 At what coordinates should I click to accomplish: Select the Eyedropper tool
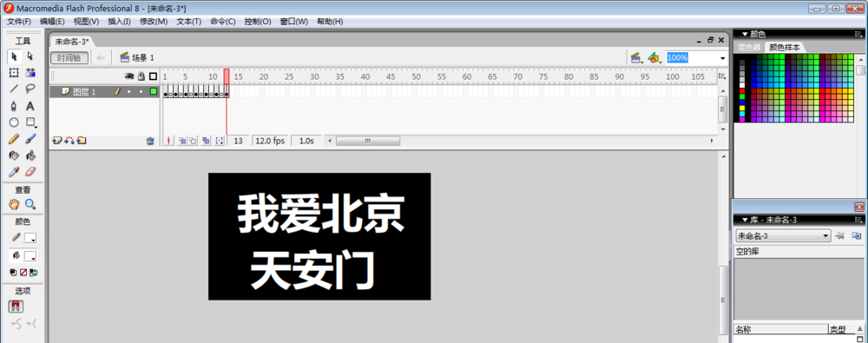(15, 172)
